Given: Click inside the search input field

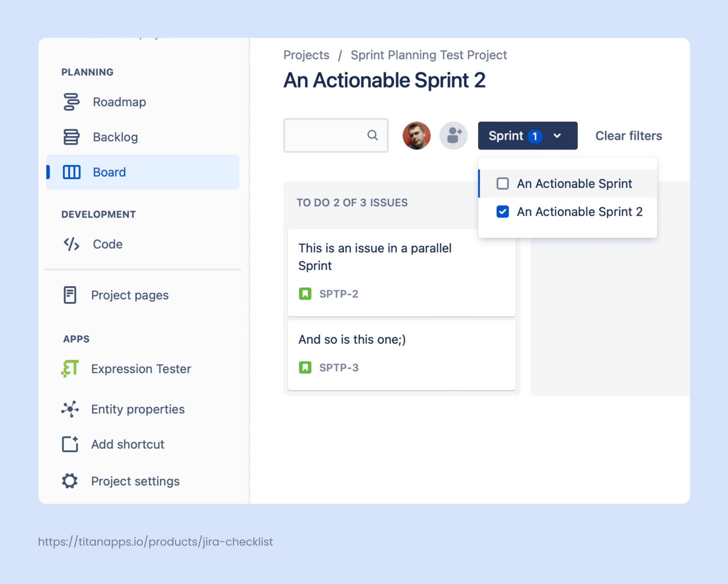Looking at the screenshot, I should (331, 135).
